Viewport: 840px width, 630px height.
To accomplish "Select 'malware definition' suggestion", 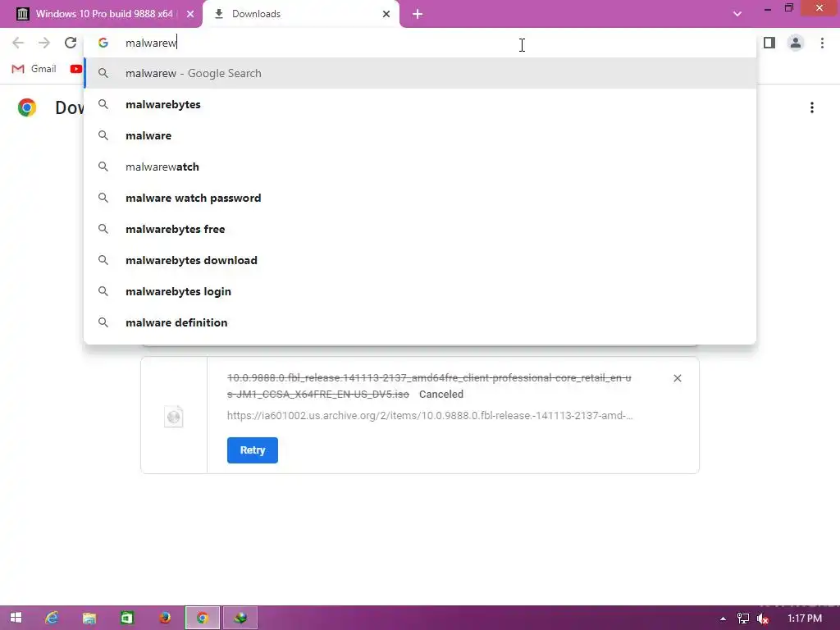I will pos(420,322).
